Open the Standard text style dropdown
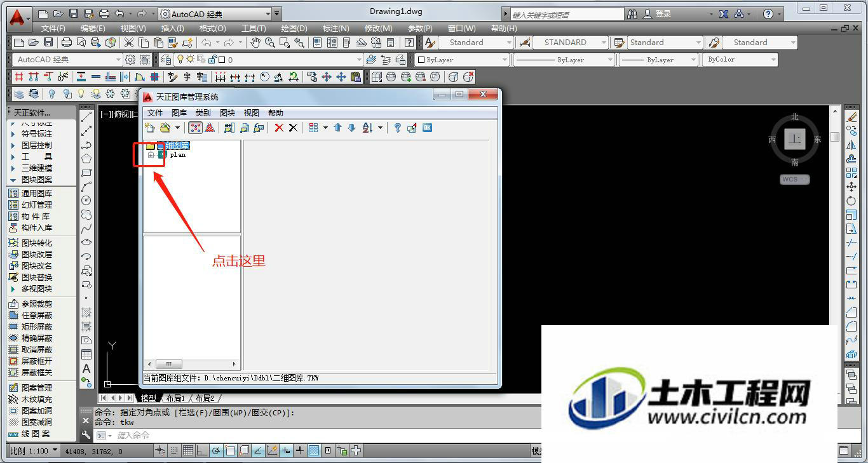Screen dimensions: 868x463 pyautogui.click(x=475, y=43)
